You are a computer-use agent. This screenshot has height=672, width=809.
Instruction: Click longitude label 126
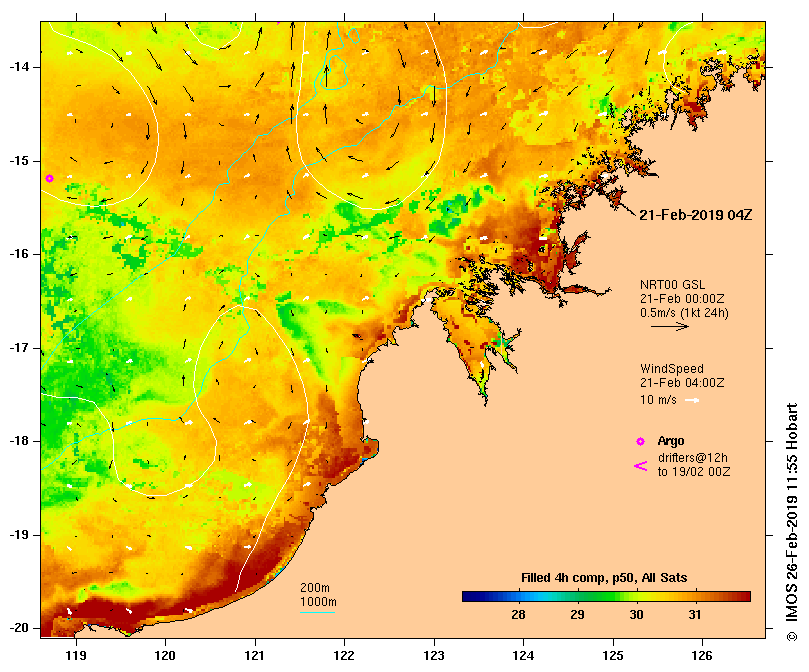click(x=702, y=656)
